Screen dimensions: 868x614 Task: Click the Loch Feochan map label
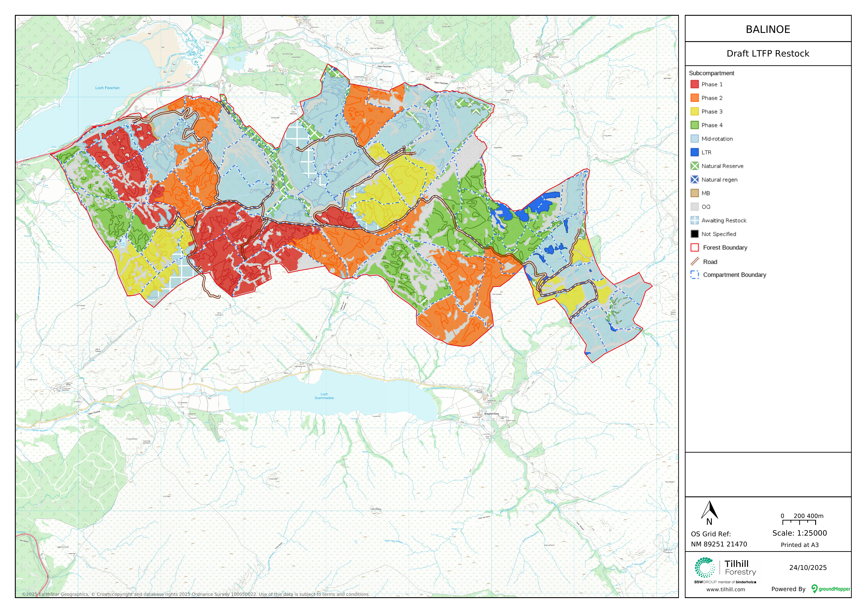tap(107, 88)
